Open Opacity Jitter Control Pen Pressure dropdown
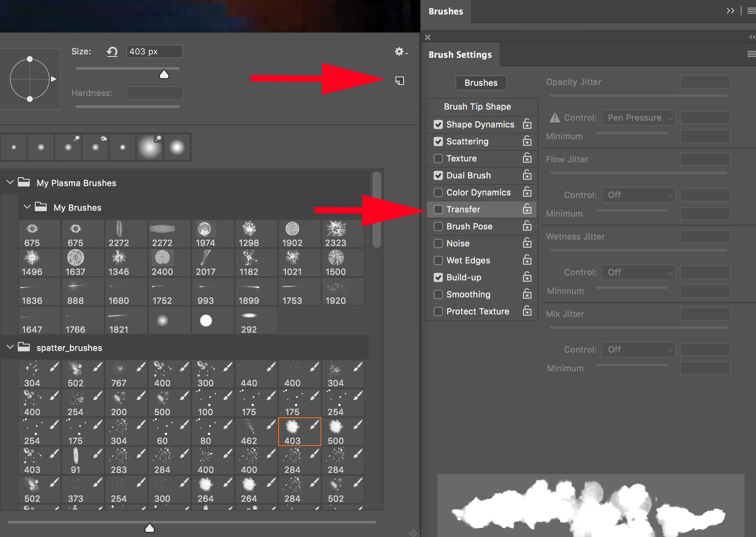The height and width of the screenshot is (537, 756). click(638, 118)
